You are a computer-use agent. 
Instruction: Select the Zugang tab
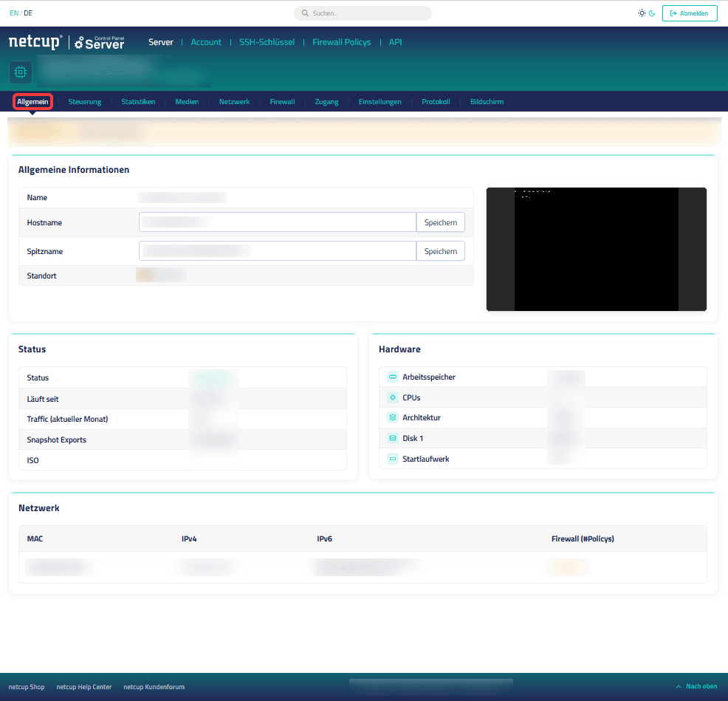pos(327,101)
